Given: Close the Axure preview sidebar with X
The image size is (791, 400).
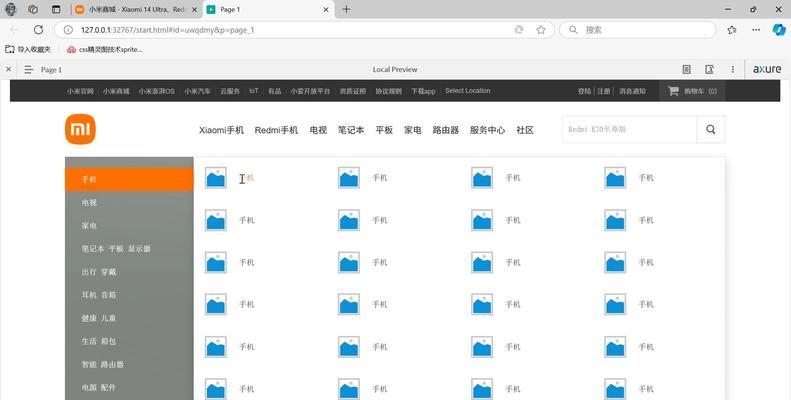Looking at the screenshot, I should pos(8,69).
